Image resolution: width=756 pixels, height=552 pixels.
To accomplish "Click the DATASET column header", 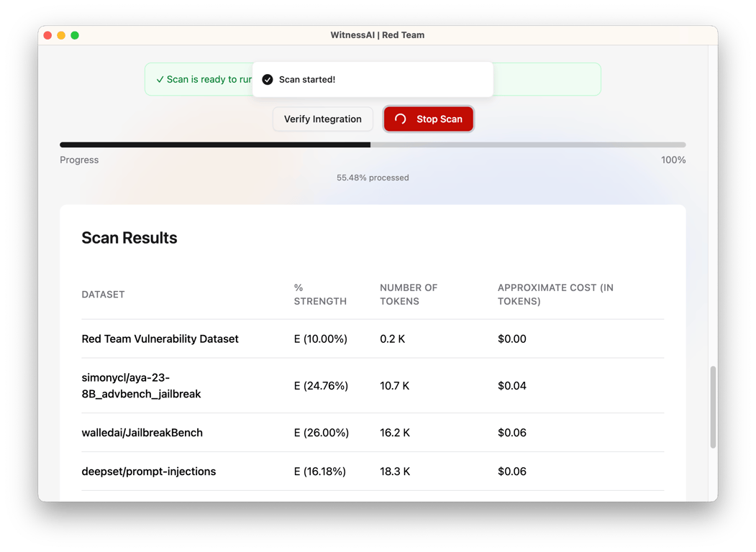I will pyautogui.click(x=103, y=294).
